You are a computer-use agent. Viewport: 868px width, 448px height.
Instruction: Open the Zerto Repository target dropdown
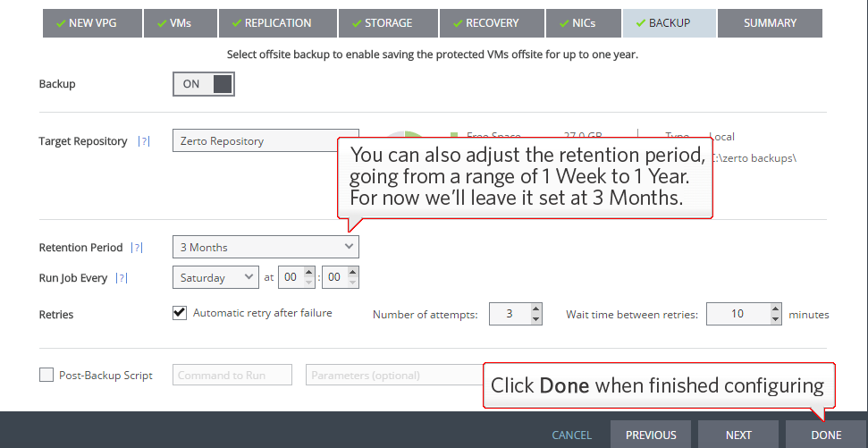255,141
